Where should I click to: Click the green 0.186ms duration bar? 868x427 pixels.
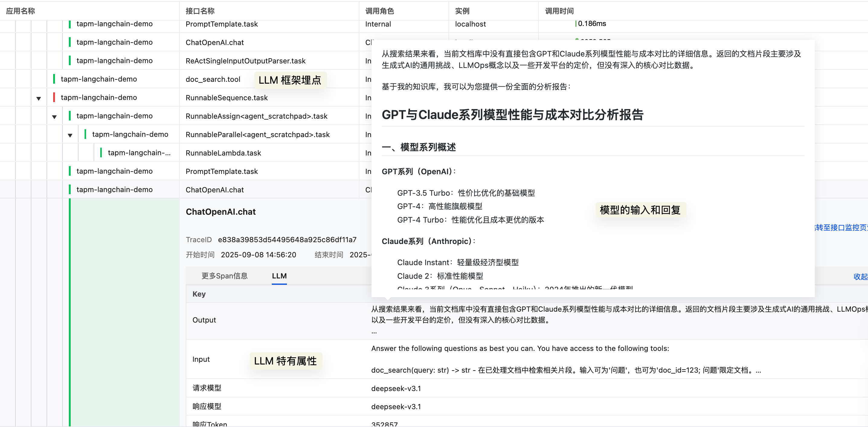(x=576, y=24)
